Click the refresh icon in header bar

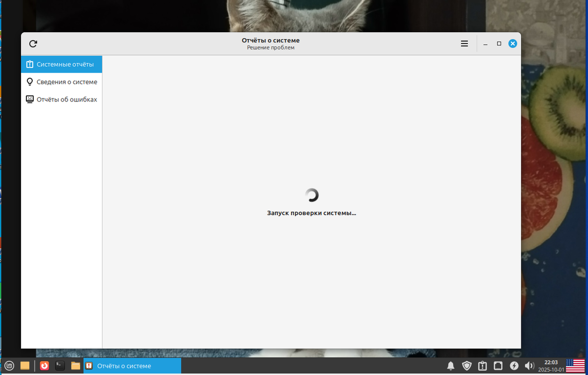33,44
